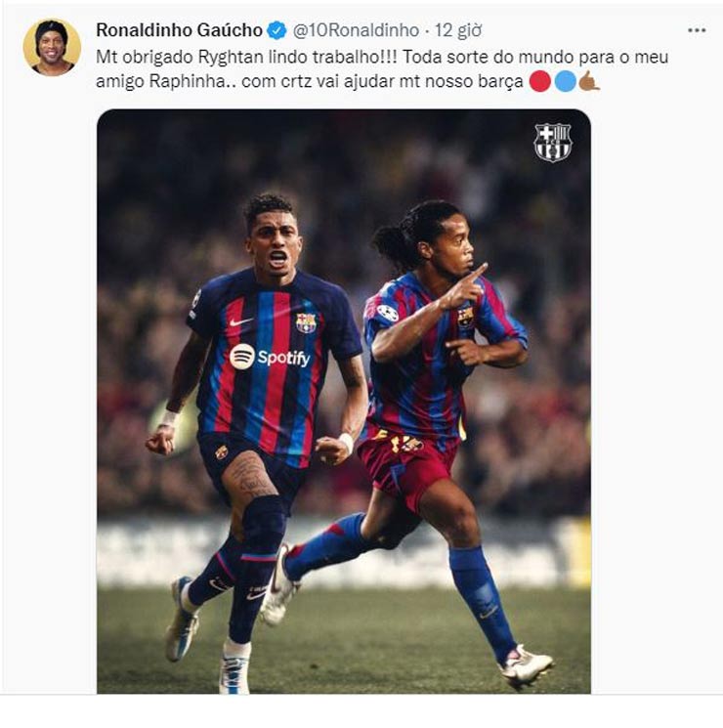Click the blue verified badge
The width and height of the screenshot is (723, 728).
(x=277, y=30)
